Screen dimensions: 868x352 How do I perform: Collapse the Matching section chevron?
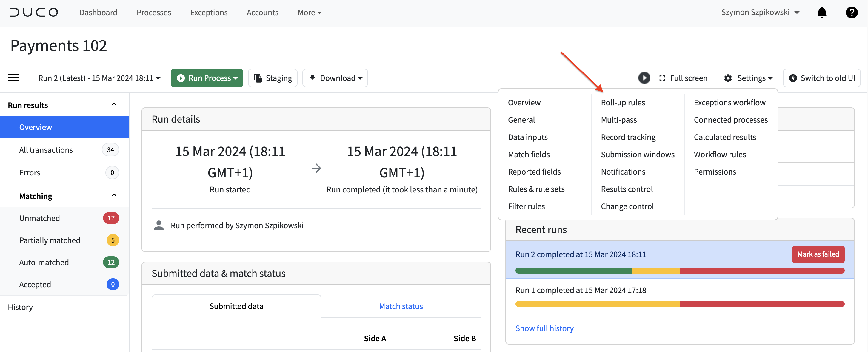114,195
